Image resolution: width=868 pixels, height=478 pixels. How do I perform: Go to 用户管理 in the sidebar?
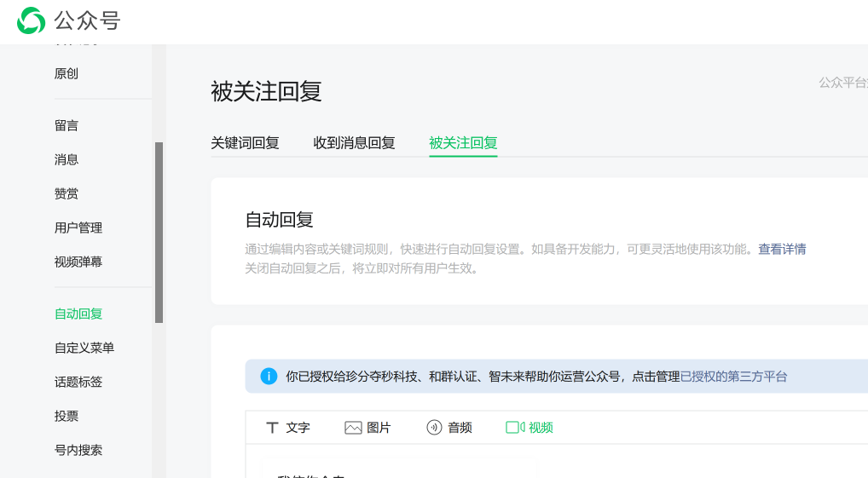point(78,228)
